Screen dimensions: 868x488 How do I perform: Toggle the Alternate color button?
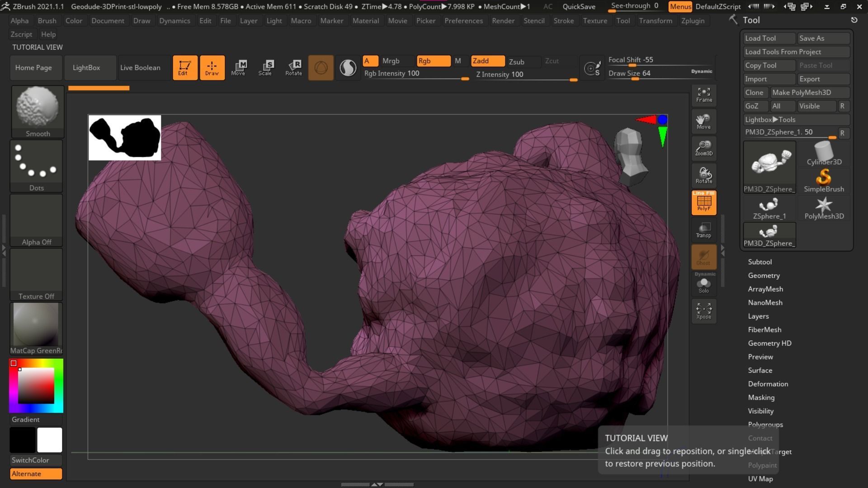(x=36, y=474)
